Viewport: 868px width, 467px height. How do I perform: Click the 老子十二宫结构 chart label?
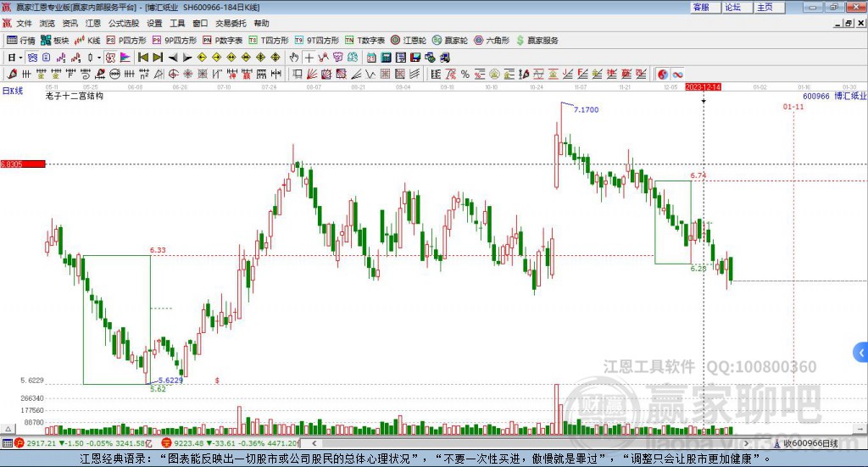75,96
